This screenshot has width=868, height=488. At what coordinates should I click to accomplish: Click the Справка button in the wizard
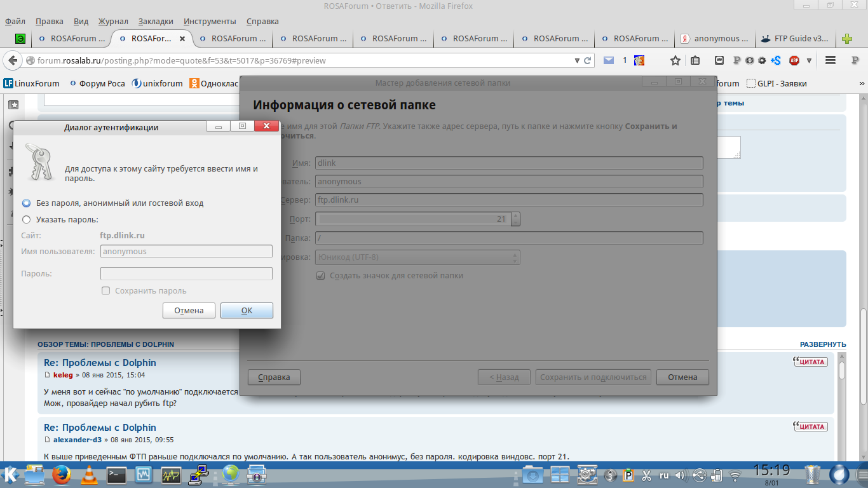point(274,377)
